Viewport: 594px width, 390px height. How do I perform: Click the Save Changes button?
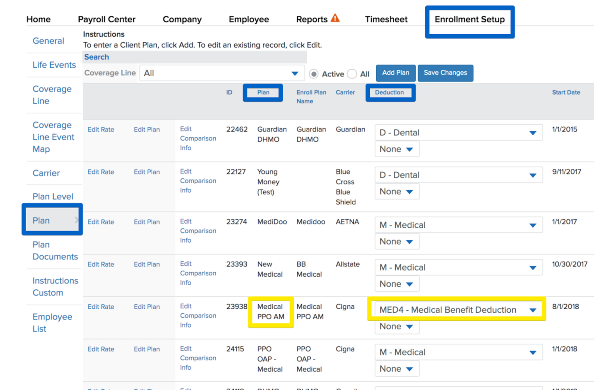[446, 73]
